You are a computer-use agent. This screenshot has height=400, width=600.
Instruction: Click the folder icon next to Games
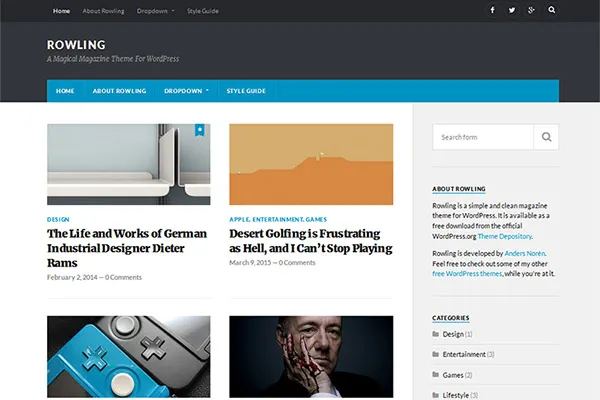[x=436, y=375]
